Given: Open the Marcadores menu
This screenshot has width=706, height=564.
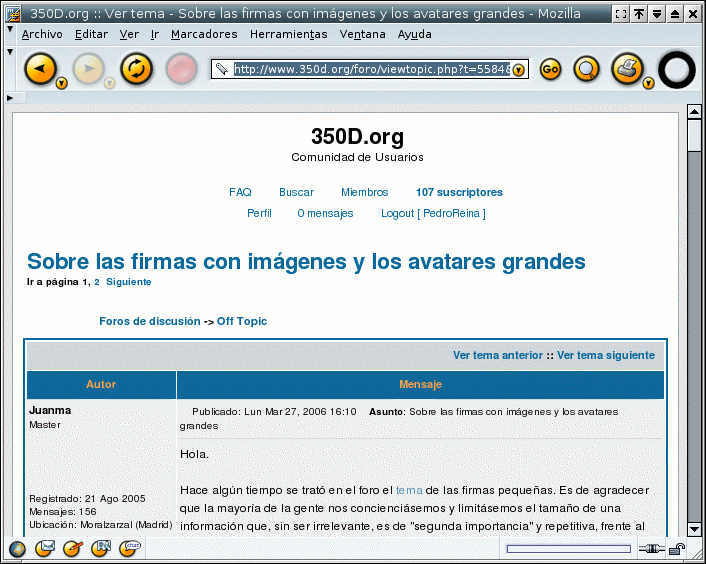Looking at the screenshot, I should (204, 34).
